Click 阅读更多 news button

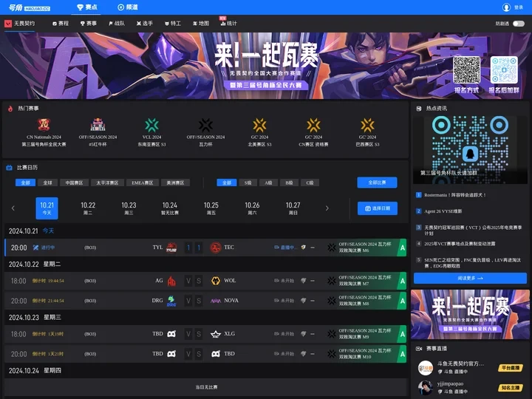pyautogui.click(x=470, y=279)
